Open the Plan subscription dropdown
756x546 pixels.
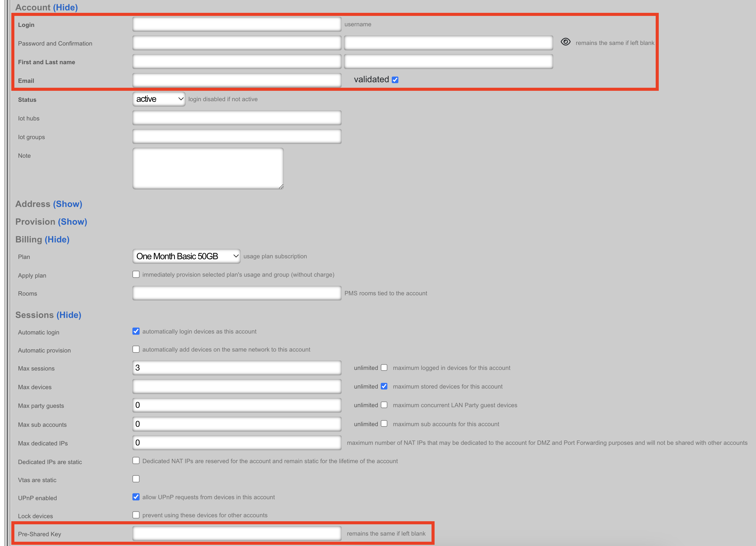(x=186, y=256)
